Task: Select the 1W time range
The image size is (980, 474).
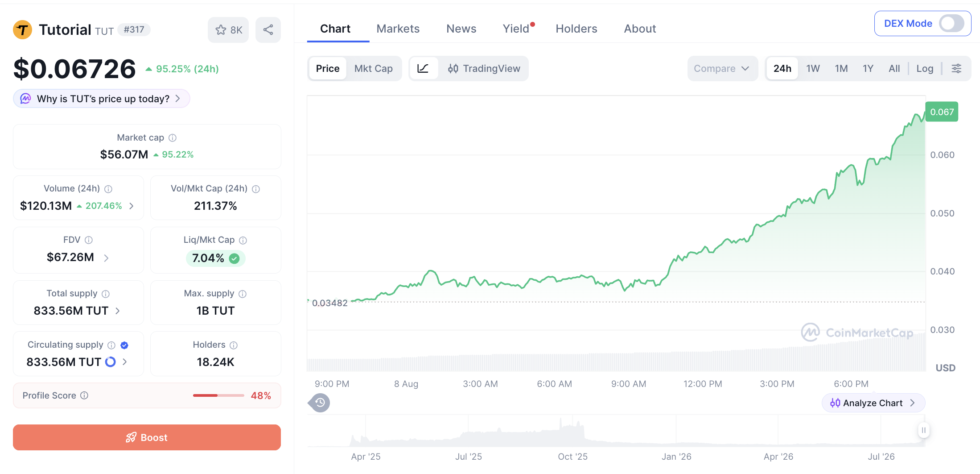Action: tap(813, 68)
